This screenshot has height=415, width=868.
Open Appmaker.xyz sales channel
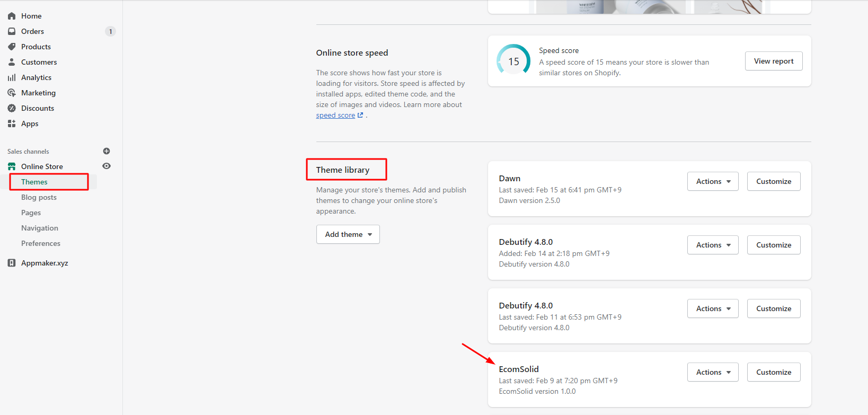(x=45, y=263)
